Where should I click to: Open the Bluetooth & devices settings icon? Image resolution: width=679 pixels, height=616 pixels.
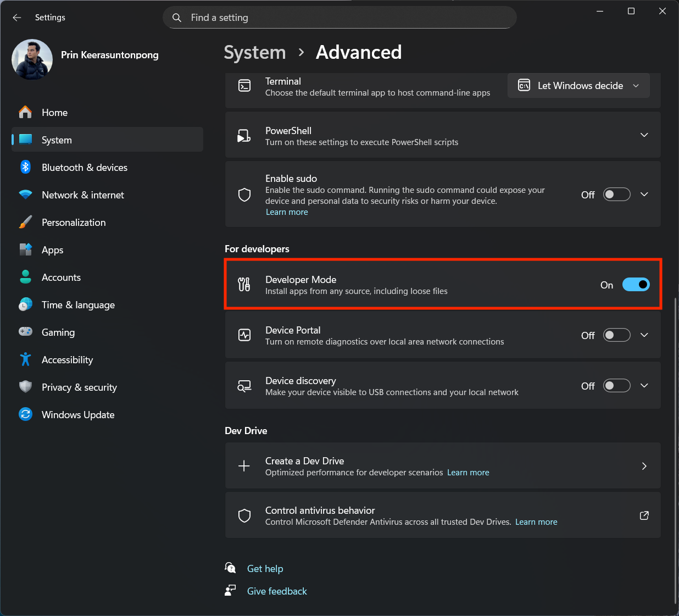coord(25,167)
